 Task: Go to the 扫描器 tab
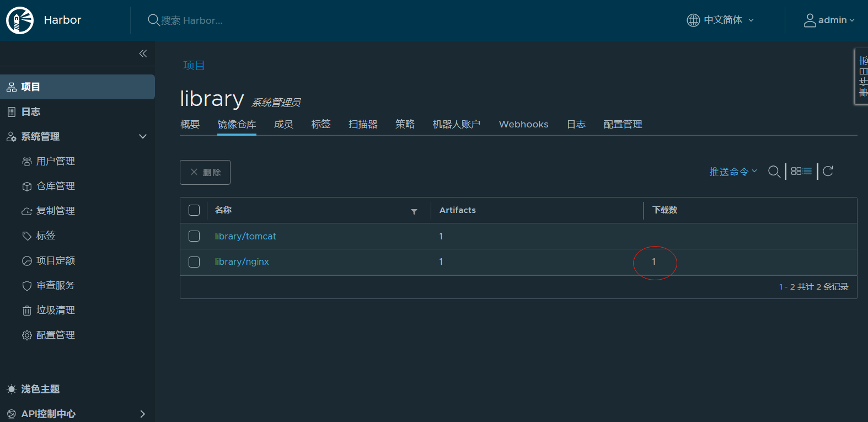(363, 125)
